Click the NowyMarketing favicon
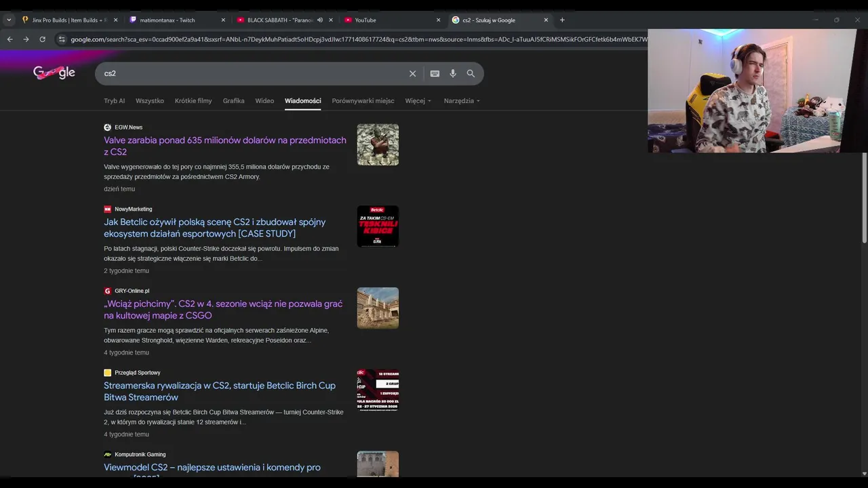The image size is (868, 488). coord(107,209)
